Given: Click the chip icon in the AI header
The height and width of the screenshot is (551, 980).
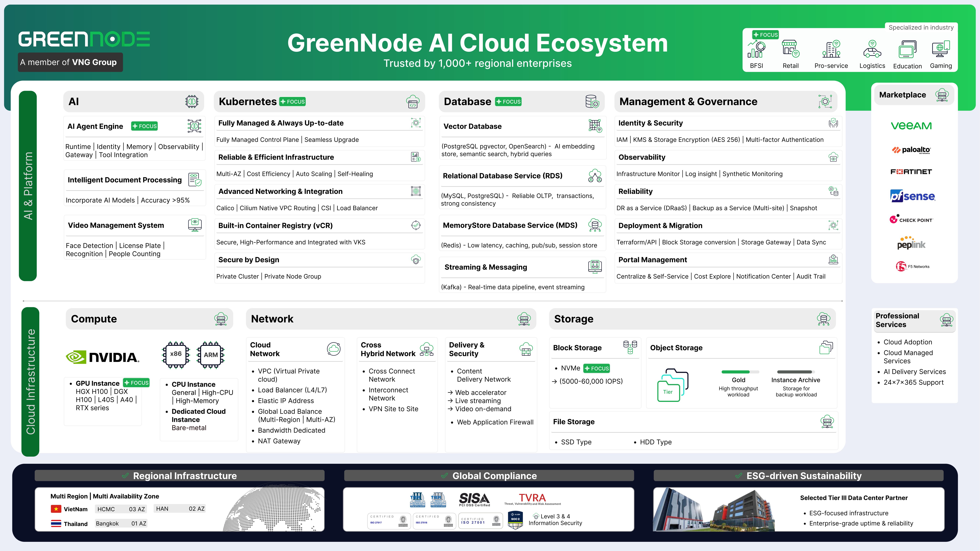Looking at the screenshot, I should click(x=192, y=102).
